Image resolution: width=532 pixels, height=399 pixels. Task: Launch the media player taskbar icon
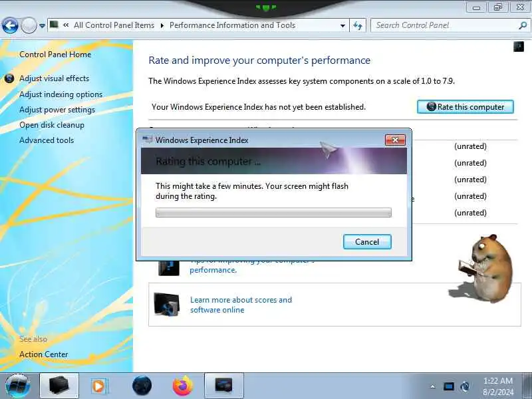click(x=99, y=386)
